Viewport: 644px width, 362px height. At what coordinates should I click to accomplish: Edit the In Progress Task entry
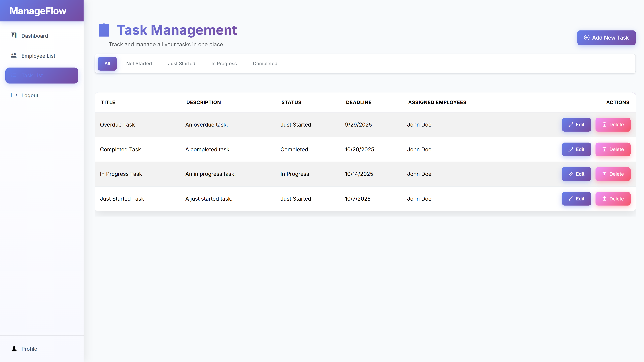(x=576, y=174)
